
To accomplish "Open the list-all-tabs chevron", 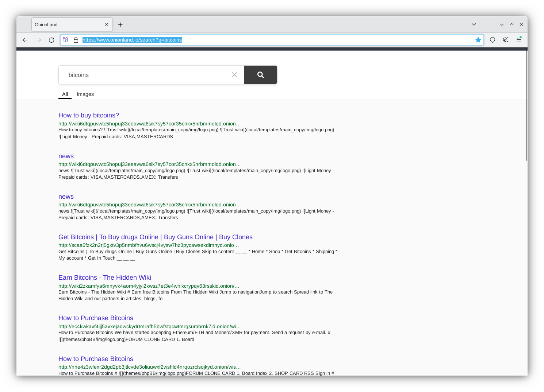I will pos(474,24).
